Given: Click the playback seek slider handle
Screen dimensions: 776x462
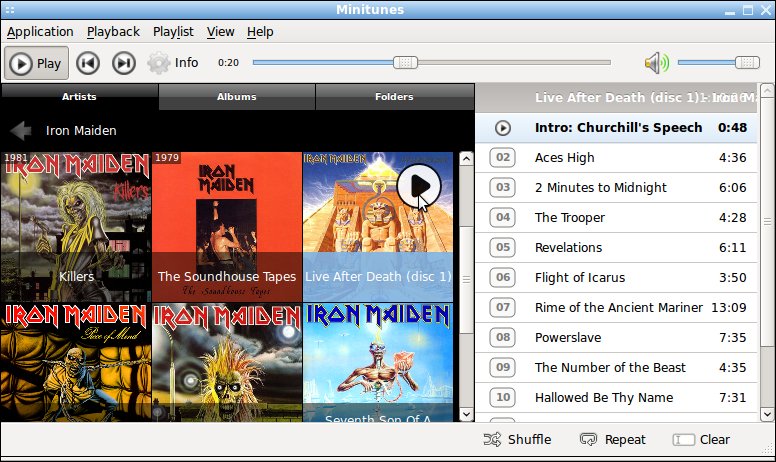Looking at the screenshot, I should [x=405, y=62].
